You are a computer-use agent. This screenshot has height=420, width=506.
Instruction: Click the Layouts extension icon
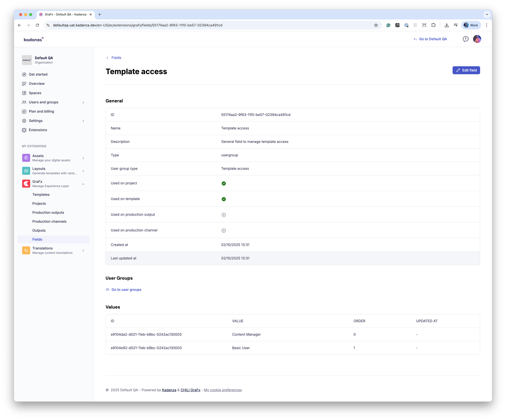pyautogui.click(x=26, y=171)
